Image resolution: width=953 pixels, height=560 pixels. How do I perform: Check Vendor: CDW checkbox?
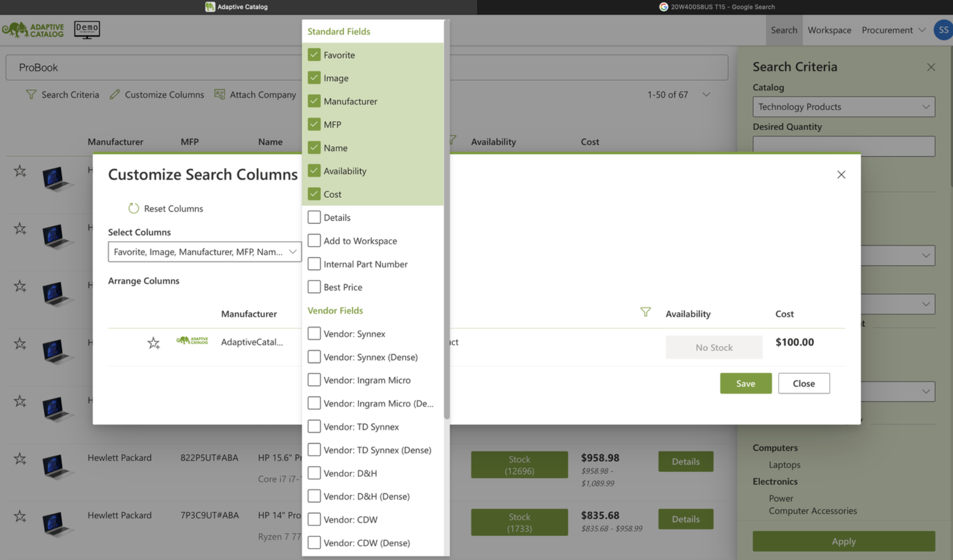pos(314,519)
